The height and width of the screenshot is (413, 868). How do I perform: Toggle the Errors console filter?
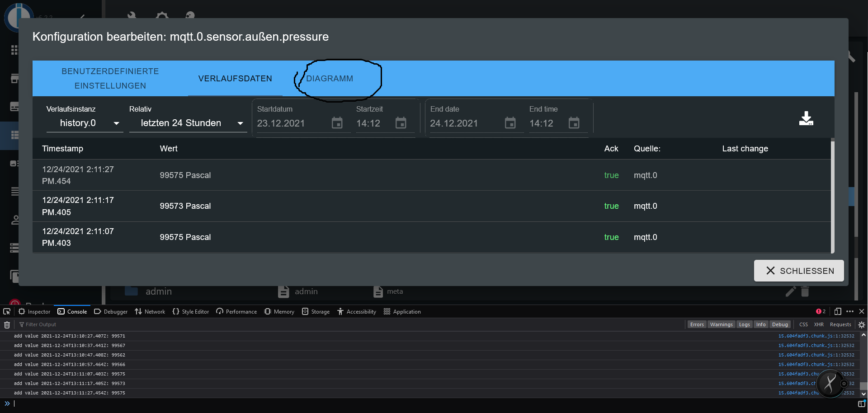[697, 324]
